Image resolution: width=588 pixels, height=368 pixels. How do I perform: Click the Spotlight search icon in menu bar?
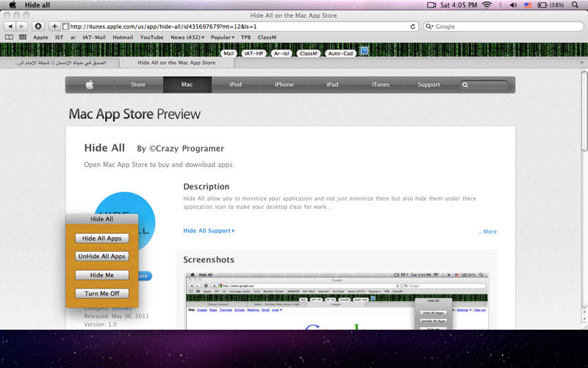click(x=575, y=5)
